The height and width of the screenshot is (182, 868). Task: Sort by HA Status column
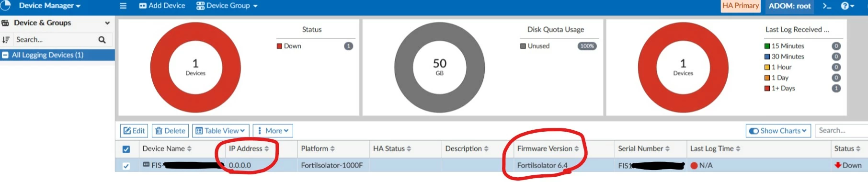point(392,149)
